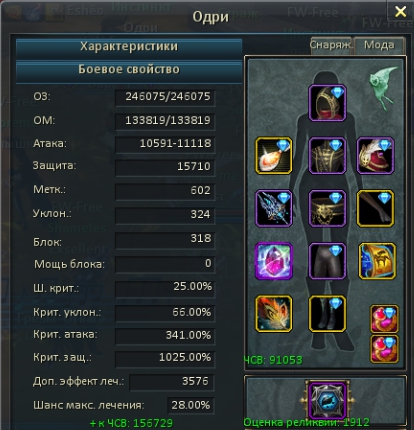
Task: Click the chest armor equipment slot
Action: coord(327,155)
